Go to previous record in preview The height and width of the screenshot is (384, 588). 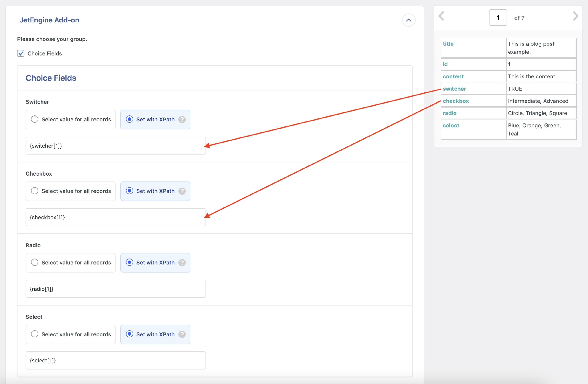(x=441, y=16)
